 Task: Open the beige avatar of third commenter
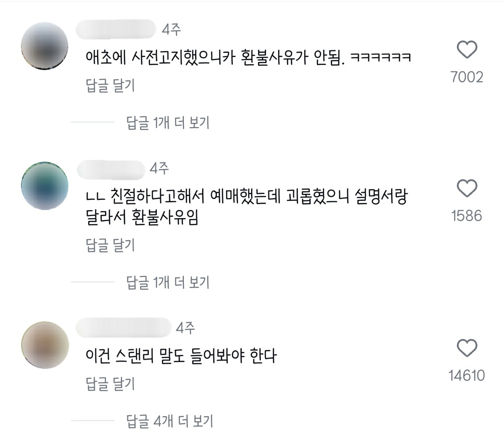[45, 345]
